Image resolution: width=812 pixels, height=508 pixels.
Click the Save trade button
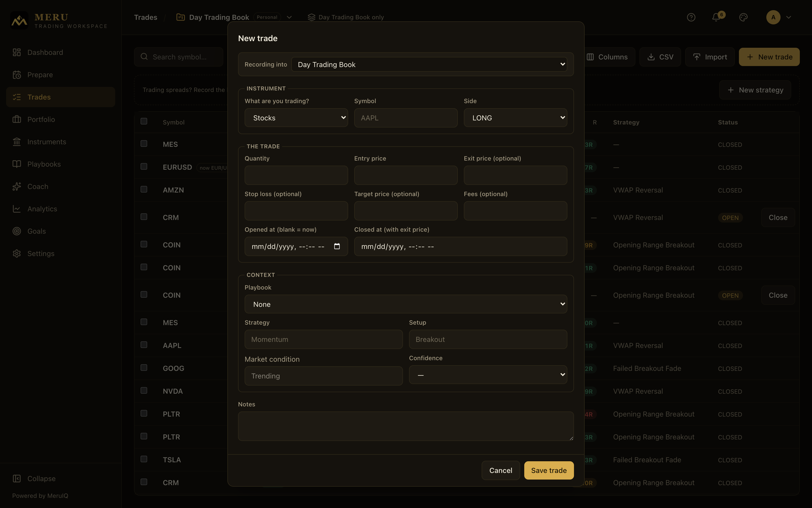click(549, 470)
